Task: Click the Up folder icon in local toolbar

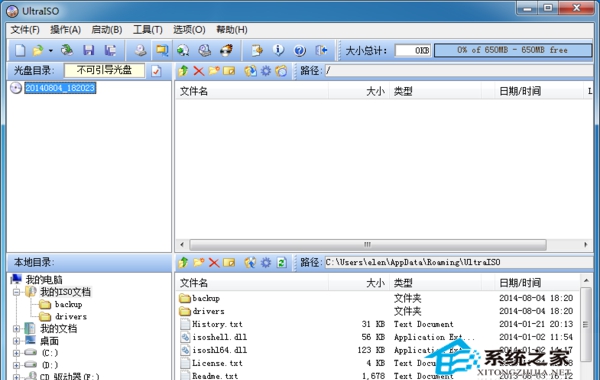Action: click(183, 263)
